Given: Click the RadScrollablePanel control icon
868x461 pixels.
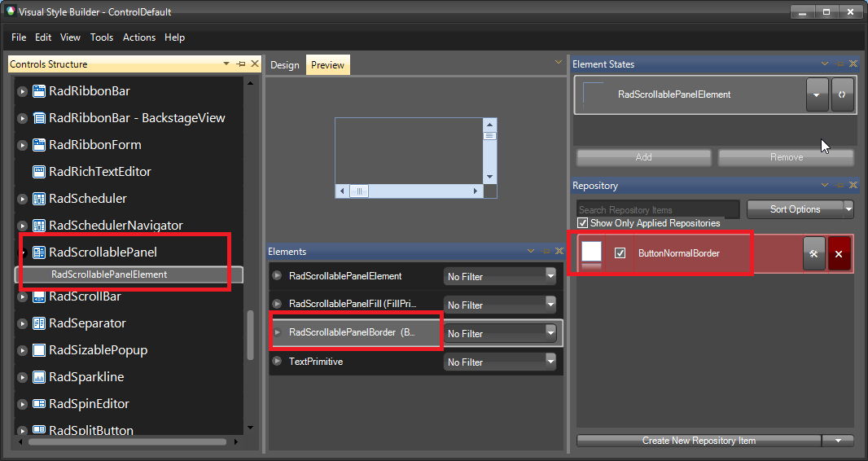Looking at the screenshot, I should 39,252.
